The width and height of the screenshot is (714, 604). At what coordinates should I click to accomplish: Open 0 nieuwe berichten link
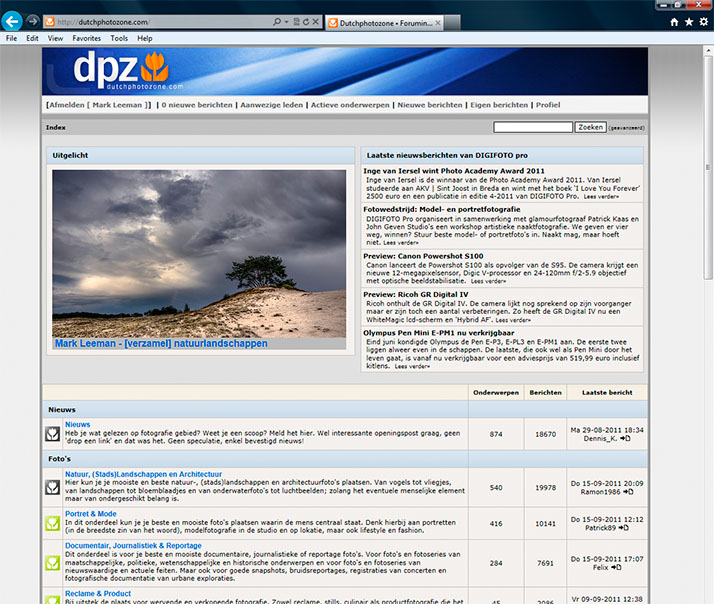click(x=197, y=105)
